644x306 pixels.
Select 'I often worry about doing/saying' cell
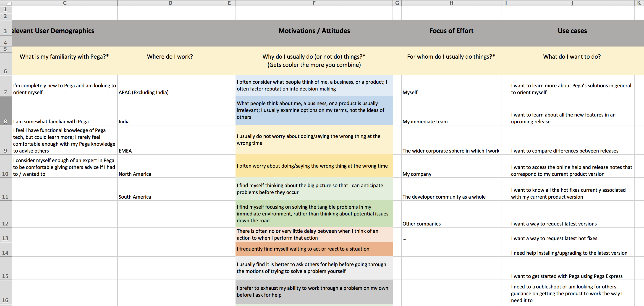click(x=314, y=166)
